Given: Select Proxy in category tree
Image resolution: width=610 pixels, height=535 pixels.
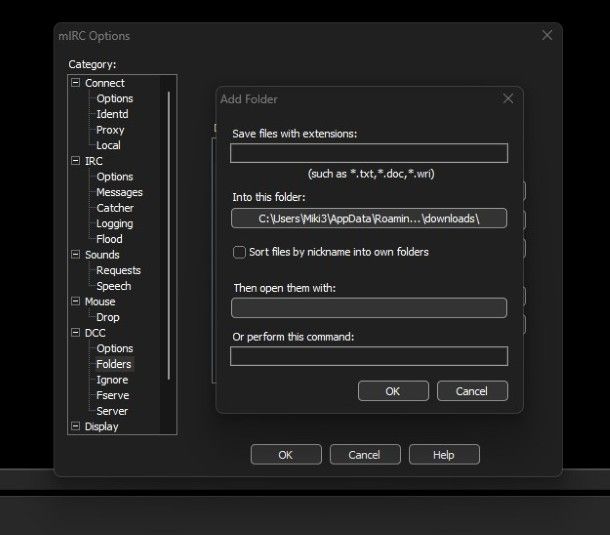Looking at the screenshot, I should tap(110, 130).
